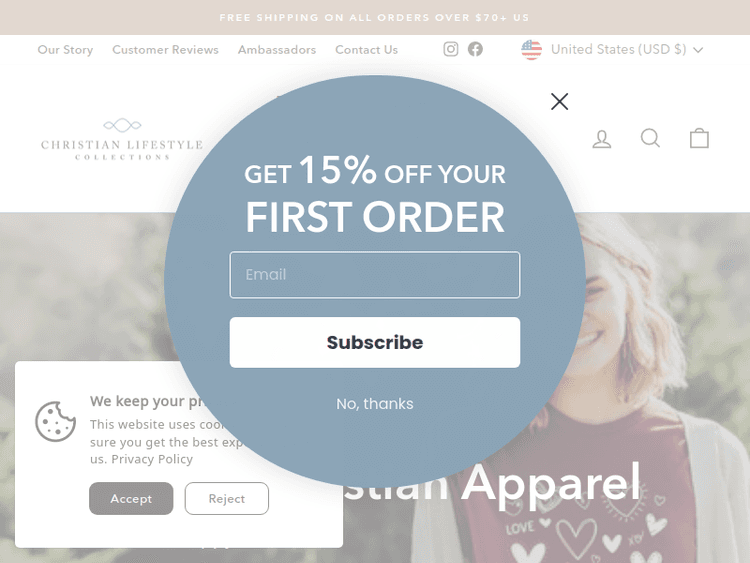Click the Subscribe button

coord(375,342)
